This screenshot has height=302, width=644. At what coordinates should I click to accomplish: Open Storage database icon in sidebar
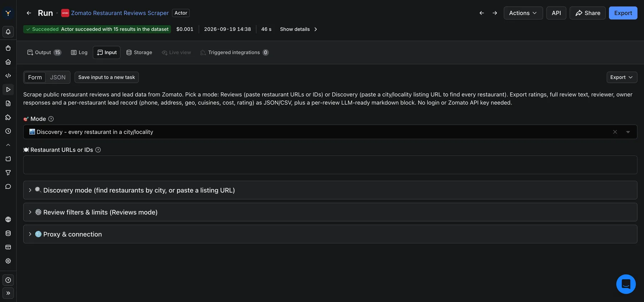point(8,233)
